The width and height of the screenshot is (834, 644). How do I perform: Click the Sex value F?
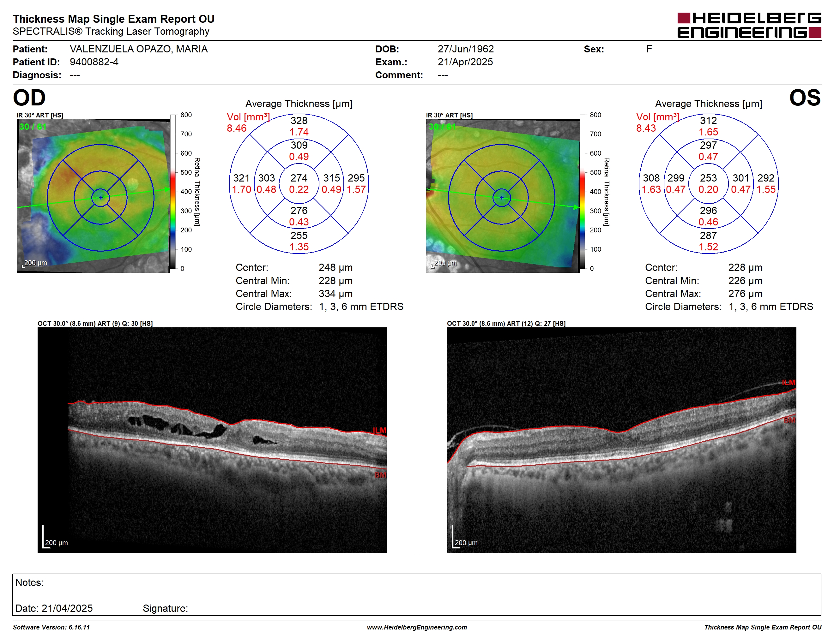(x=649, y=49)
